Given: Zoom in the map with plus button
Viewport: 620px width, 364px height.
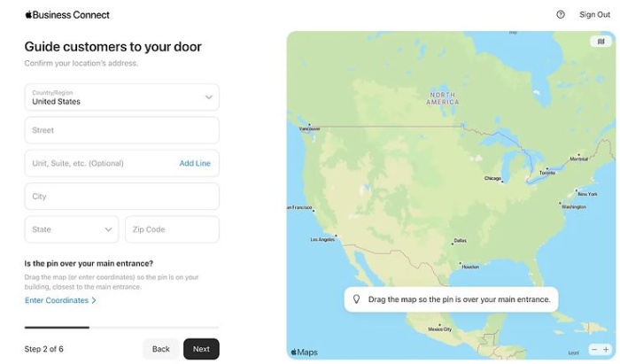Looking at the screenshot, I should (606, 349).
